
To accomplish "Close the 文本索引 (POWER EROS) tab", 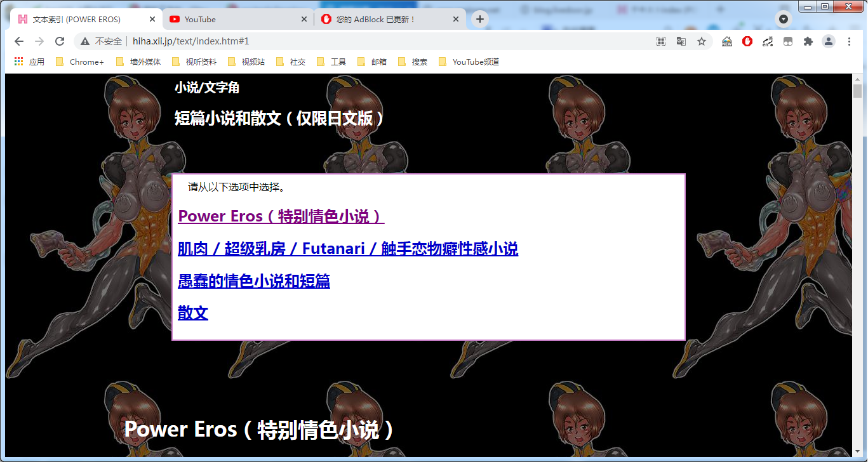I will coord(152,20).
